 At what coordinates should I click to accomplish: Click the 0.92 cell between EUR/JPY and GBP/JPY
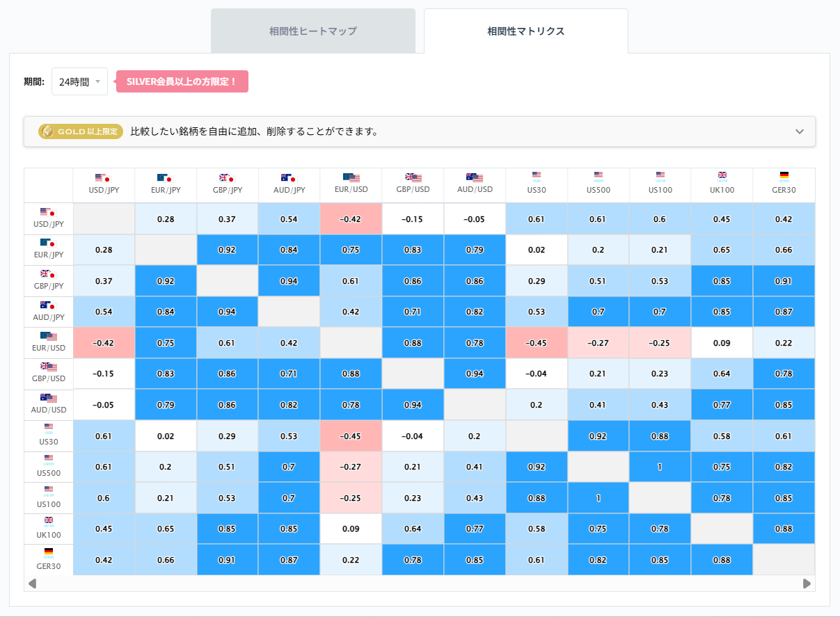(227, 249)
